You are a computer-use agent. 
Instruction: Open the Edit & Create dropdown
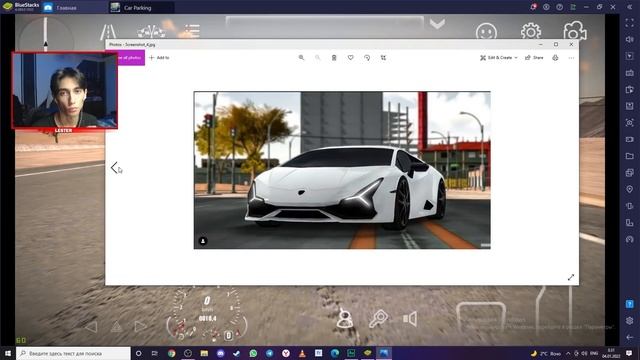point(499,58)
